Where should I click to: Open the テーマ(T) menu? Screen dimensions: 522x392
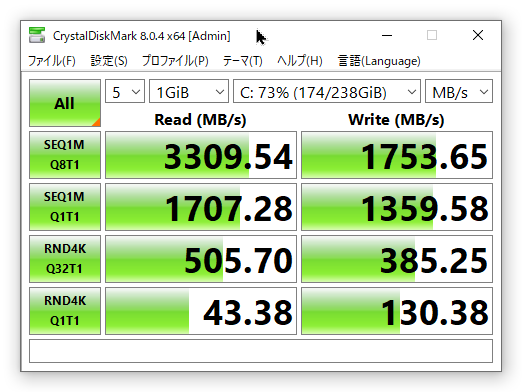242,61
